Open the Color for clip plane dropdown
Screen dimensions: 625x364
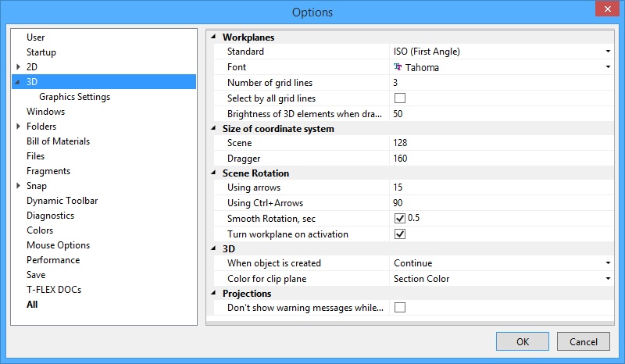click(x=608, y=279)
